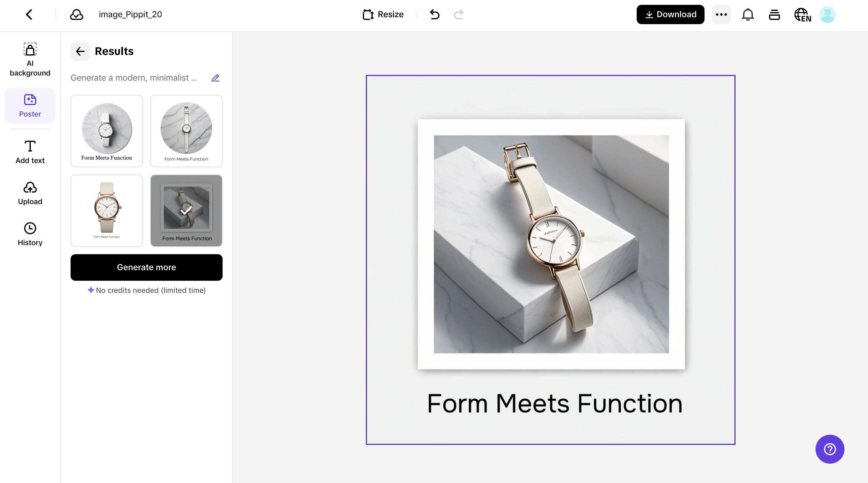This screenshot has width=868, height=483.
Task: Click the cloud save status icon
Action: coord(77,14)
